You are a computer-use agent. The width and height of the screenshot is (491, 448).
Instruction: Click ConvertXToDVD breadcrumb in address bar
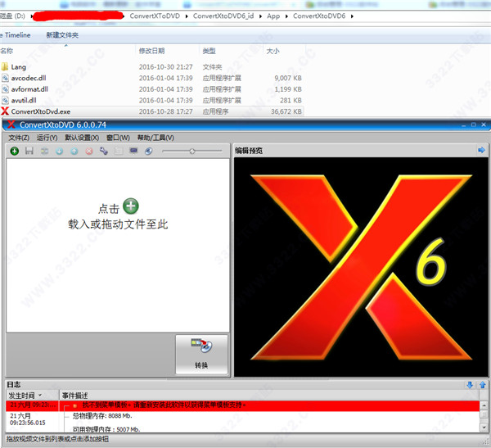click(x=155, y=16)
